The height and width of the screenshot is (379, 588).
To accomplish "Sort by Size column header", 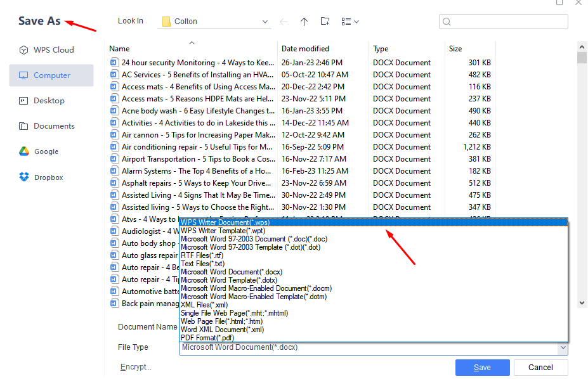I will [x=455, y=49].
